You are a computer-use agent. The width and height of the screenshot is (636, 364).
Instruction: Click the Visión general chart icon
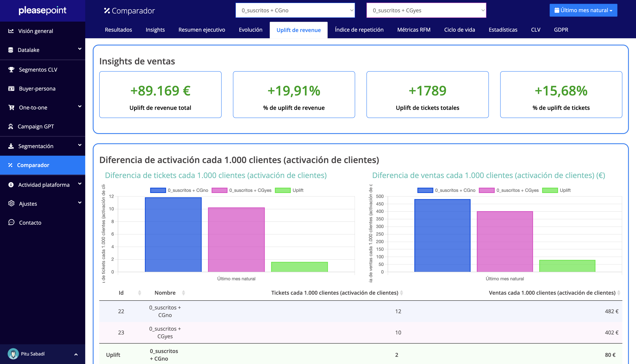click(11, 31)
